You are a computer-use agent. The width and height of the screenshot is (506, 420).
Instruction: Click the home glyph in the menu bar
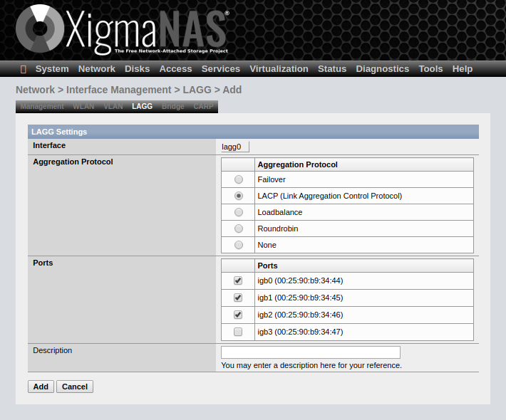click(x=24, y=69)
